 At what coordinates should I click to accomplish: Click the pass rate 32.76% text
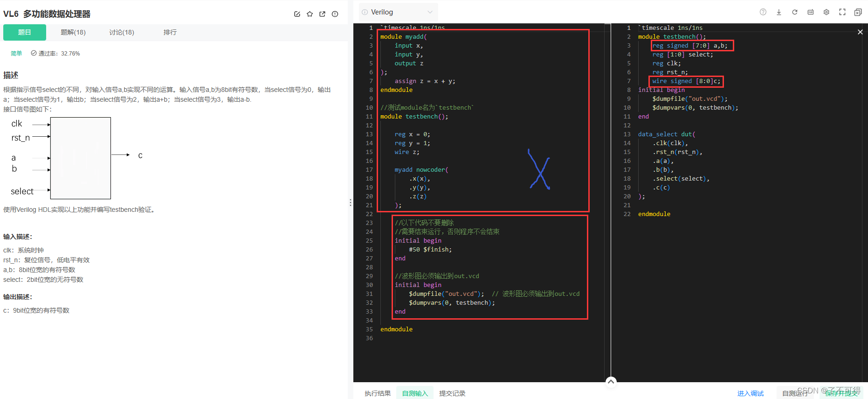point(59,54)
